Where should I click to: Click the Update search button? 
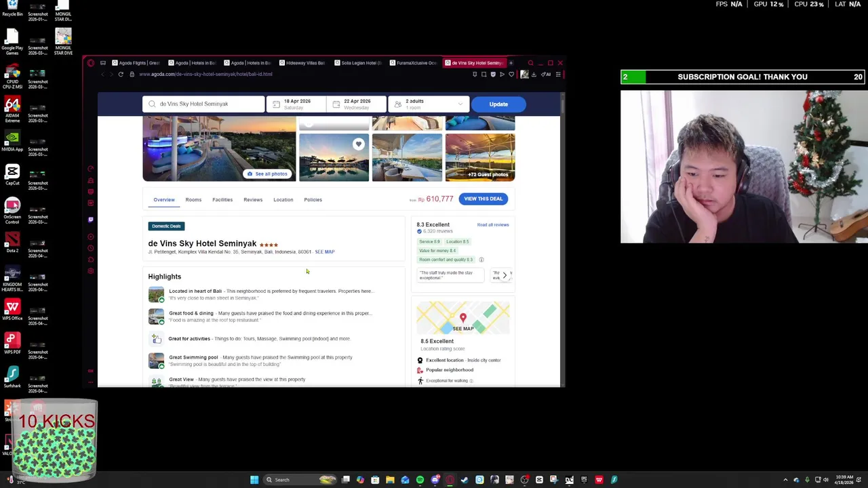pyautogui.click(x=498, y=104)
